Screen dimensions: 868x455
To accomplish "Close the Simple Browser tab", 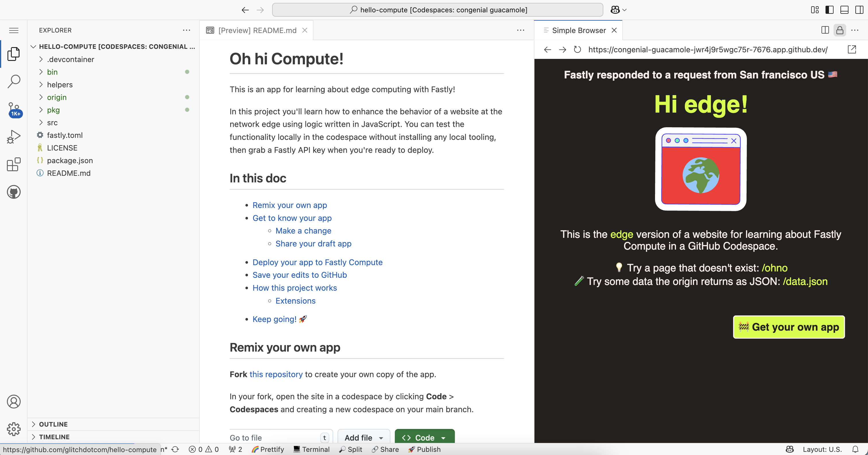I will pos(614,30).
